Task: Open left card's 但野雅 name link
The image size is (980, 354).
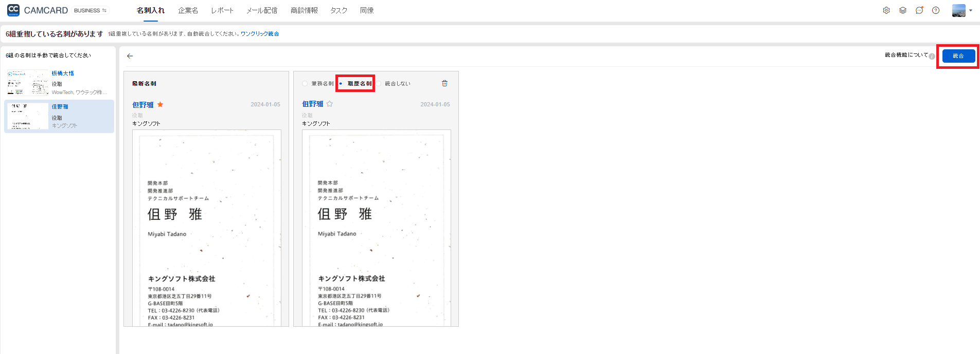Action: [x=143, y=105]
